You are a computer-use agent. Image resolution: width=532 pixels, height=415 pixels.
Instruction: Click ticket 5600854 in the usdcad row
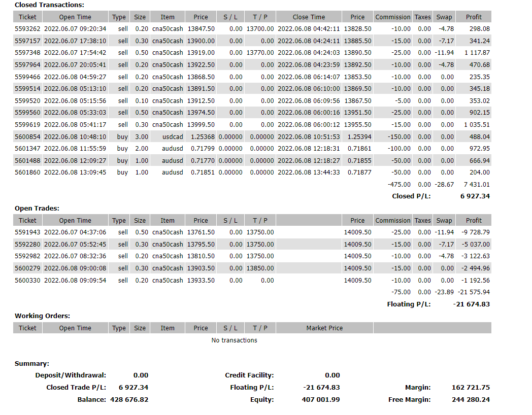pyautogui.click(x=27, y=136)
